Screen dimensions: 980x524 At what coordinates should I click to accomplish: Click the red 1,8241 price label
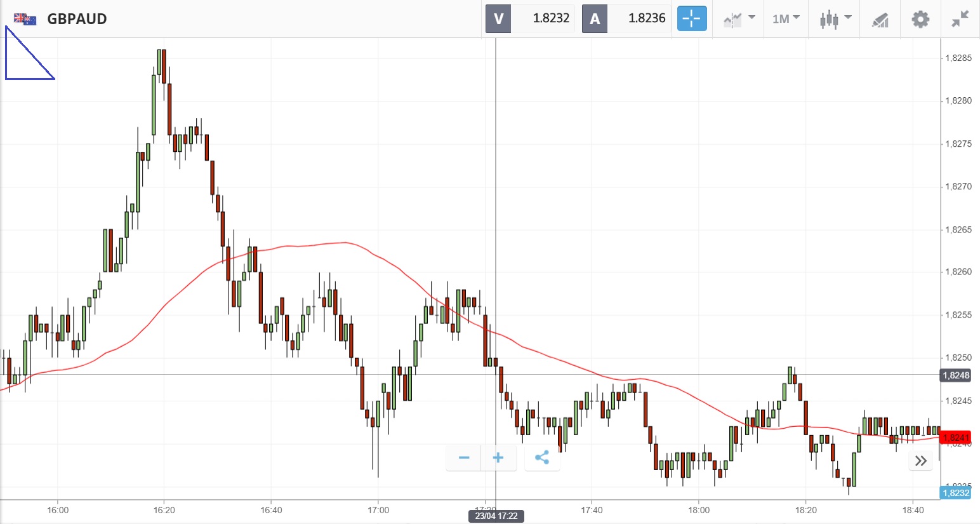pyautogui.click(x=955, y=438)
